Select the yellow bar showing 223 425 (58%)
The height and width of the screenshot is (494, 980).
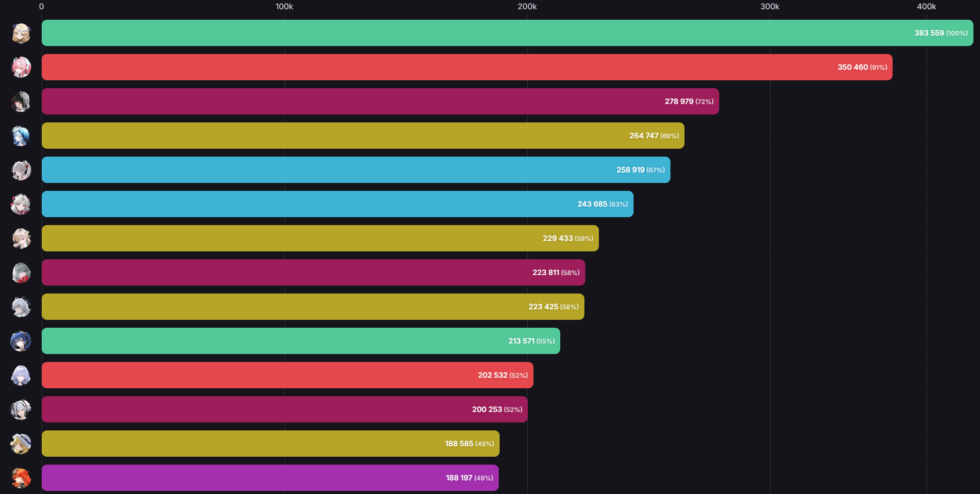tap(313, 307)
